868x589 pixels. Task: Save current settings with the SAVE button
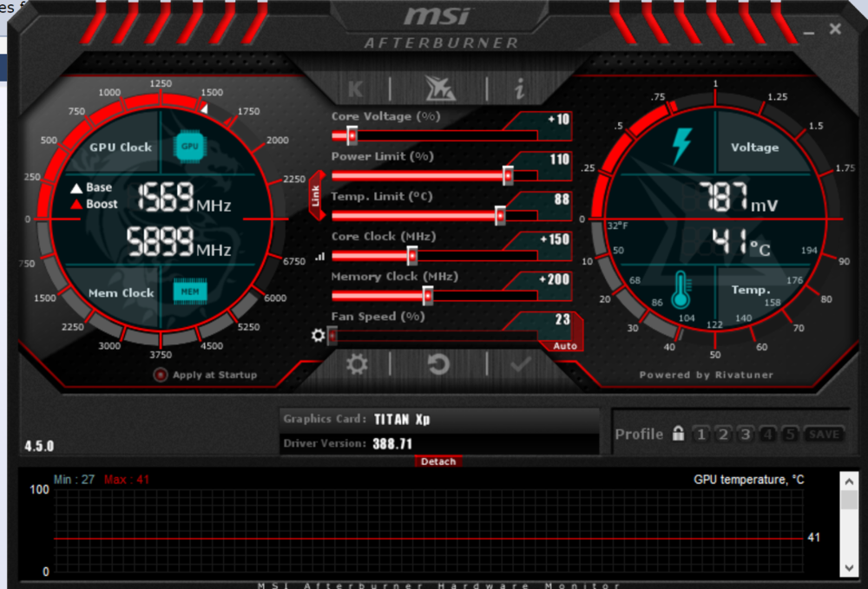pyautogui.click(x=823, y=434)
